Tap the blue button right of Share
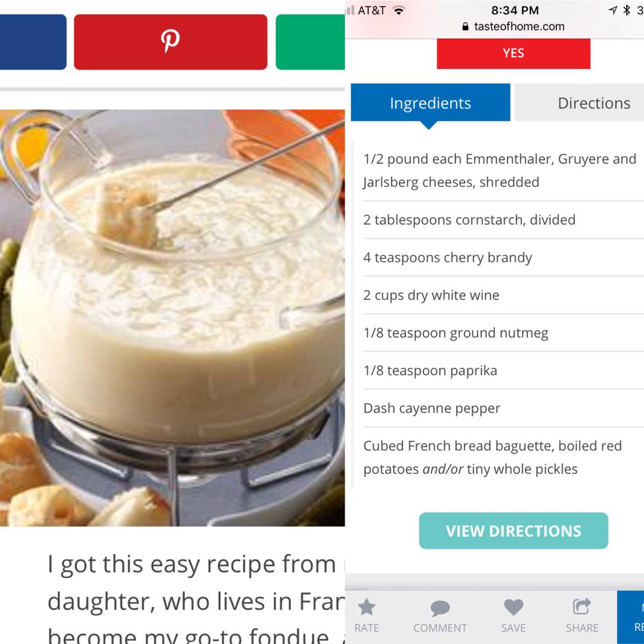 (x=630, y=617)
